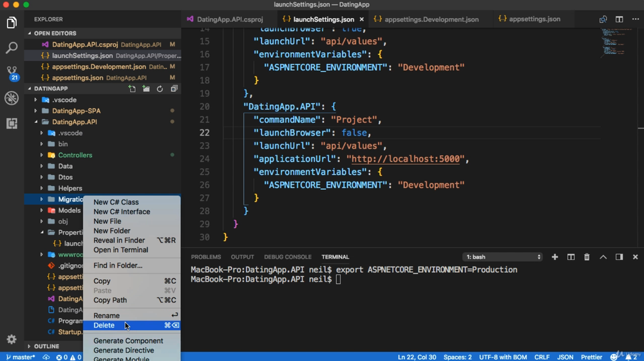This screenshot has width=644, height=361.
Task: Choose Delete from the context menu
Action: pos(104,326)
